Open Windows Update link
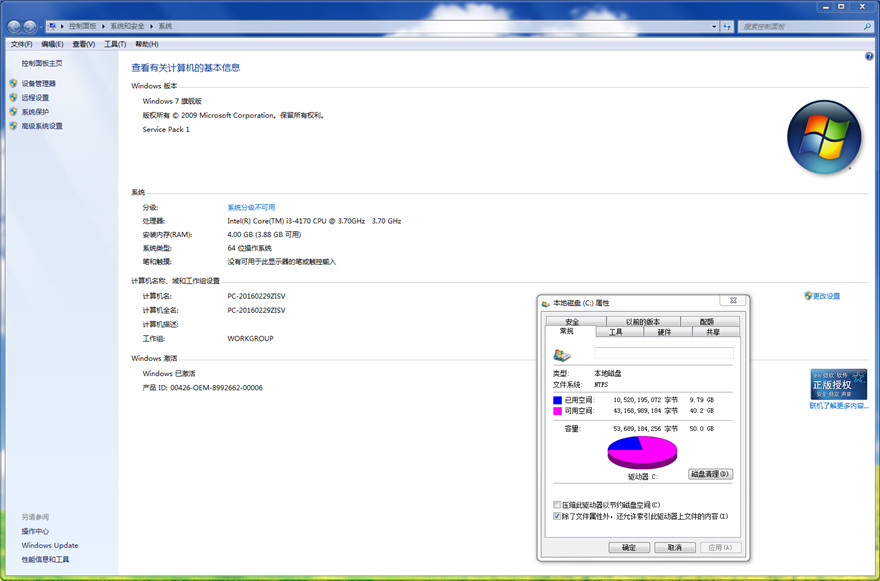 [x=50, y=545]
